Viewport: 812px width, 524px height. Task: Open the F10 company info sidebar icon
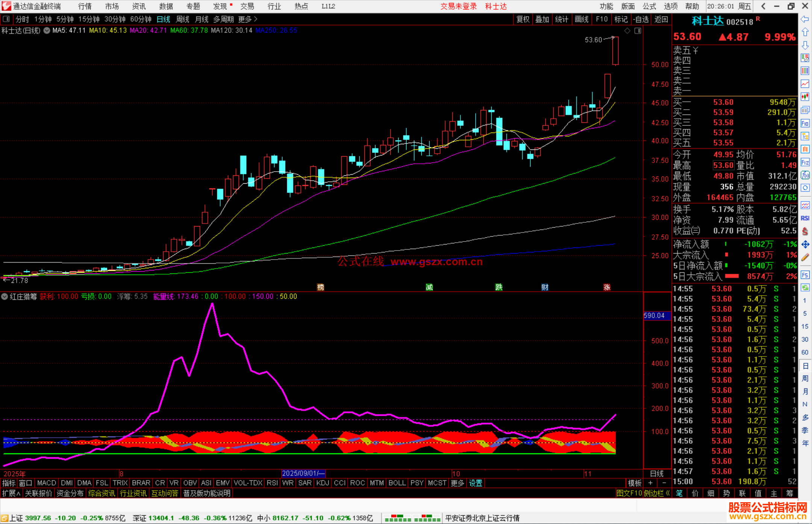pyautogui.click(x=805, y=123)
